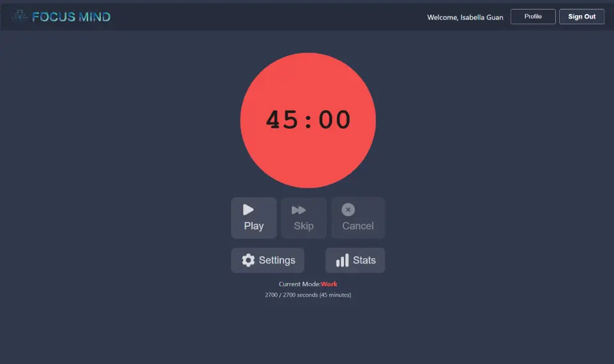Click the Focus Mind brain logo icon

20,16
